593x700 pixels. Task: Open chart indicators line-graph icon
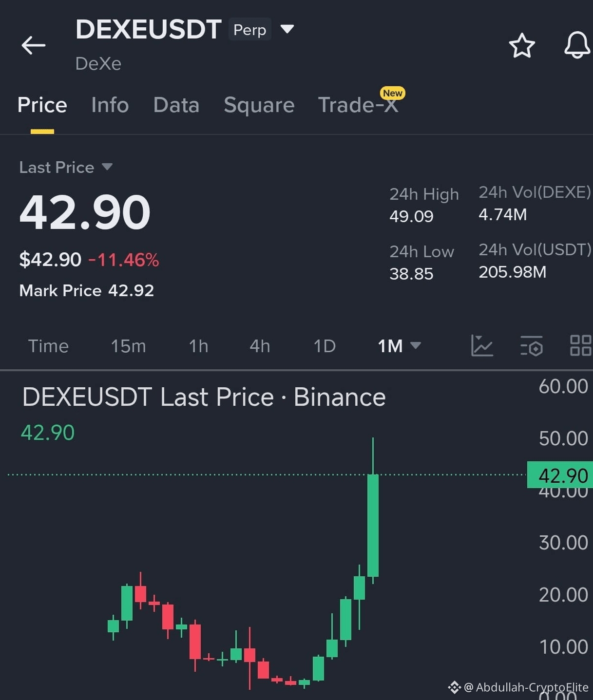482,346
